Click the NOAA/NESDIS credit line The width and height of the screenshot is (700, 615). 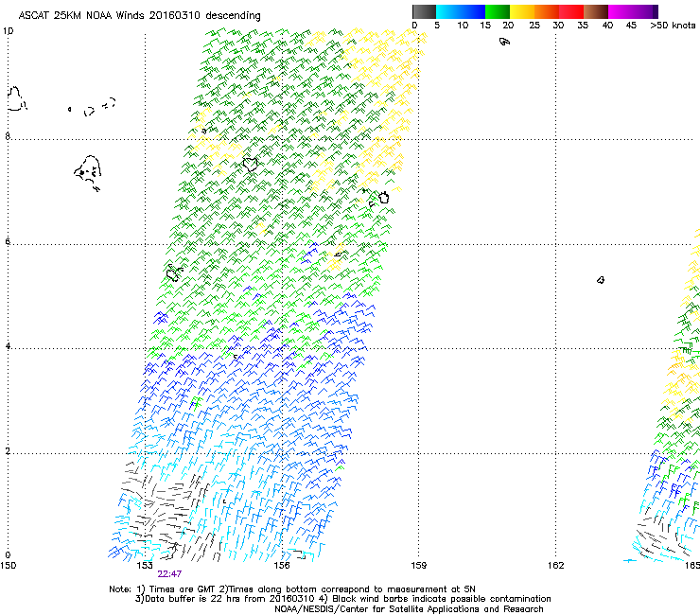coord(409,609)
